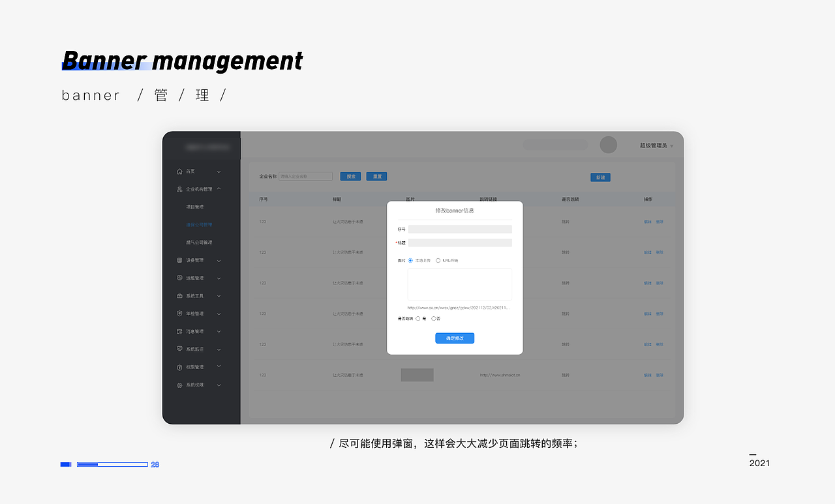This screenshot has width=835, height=504.
Task: Click the home icon beside 首页
Action: pyautogui.click(x=179, y=171)
